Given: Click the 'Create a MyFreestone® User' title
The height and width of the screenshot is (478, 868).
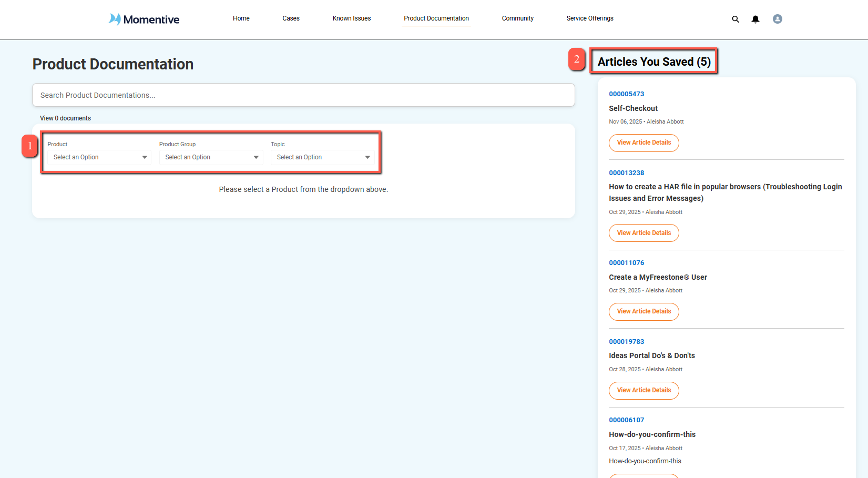Looking at the screenshot, I should pyautogui.click(x=658, y=277).
